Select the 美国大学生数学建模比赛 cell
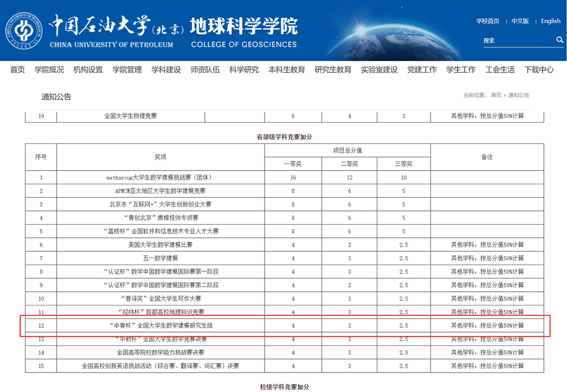 point(161,245)
